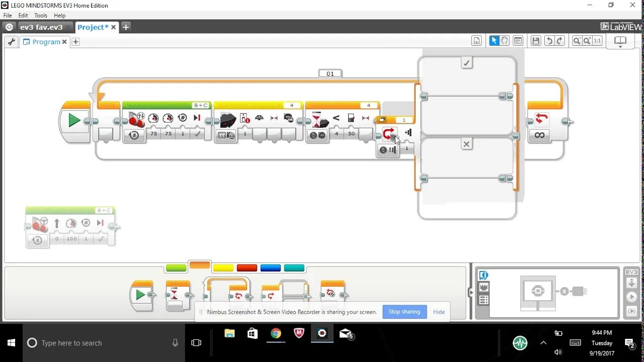Select the yellow Sensor palette tab
The image size is (644, 362).
223,268
